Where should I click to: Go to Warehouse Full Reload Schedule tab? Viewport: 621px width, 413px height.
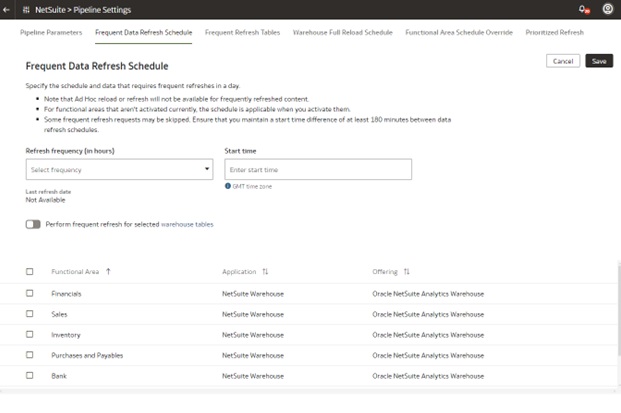pyautogui.click(x=342, y=32)
